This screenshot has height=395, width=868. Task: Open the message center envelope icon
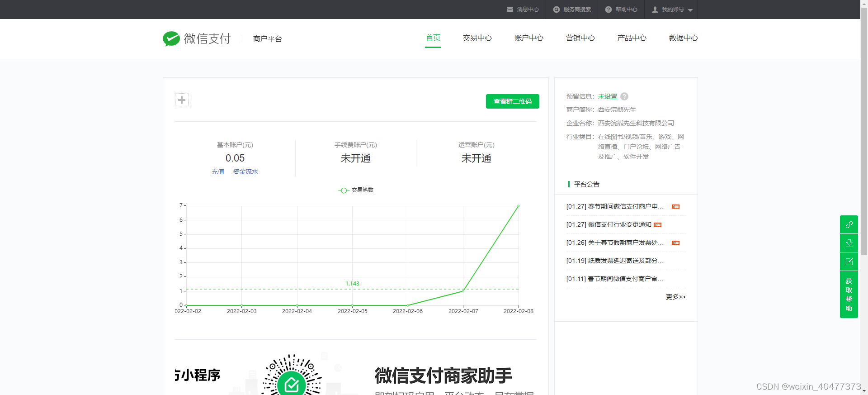click(510, 10)
